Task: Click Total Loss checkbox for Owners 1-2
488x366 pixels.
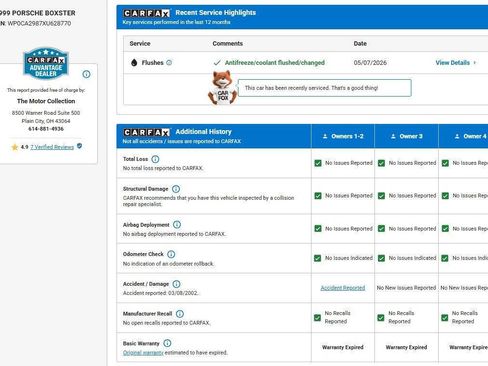Action: click(318, 163)
